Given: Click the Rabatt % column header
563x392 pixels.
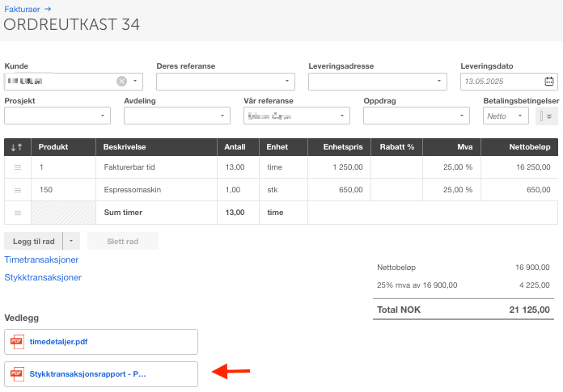Looking at the screenshot, I should pyautogui.click(x=396, y=146).
